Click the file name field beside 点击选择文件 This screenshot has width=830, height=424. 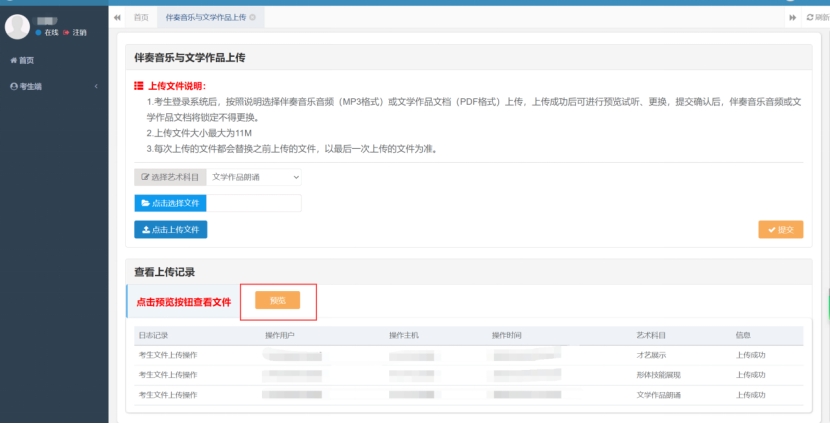(254, 203)
